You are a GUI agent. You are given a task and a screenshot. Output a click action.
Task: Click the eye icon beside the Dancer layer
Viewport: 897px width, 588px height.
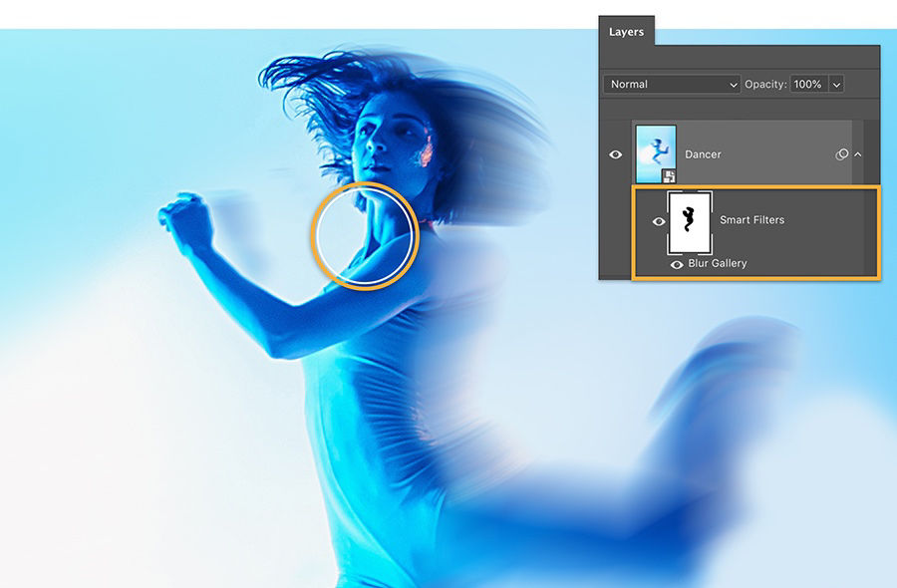615,153
